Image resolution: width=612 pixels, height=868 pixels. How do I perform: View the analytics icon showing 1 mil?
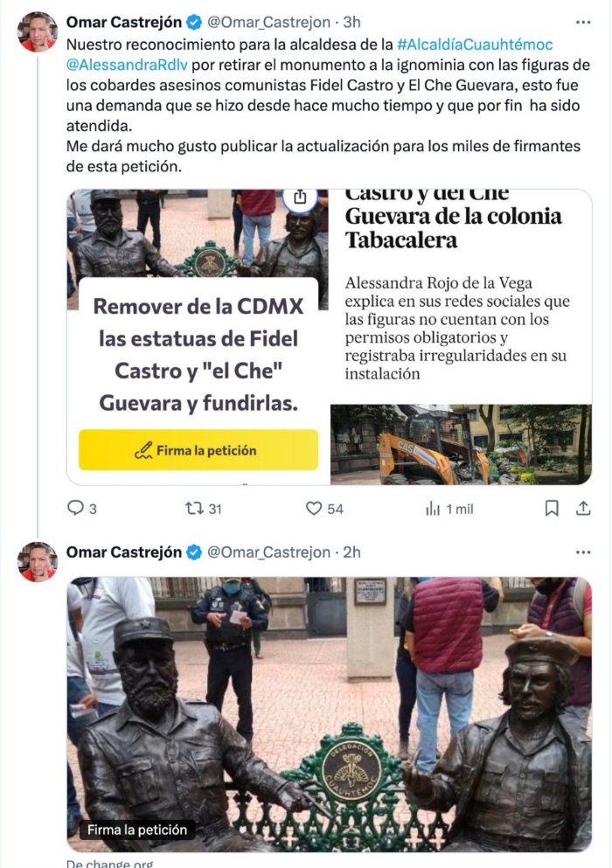(x=433, y=509)
